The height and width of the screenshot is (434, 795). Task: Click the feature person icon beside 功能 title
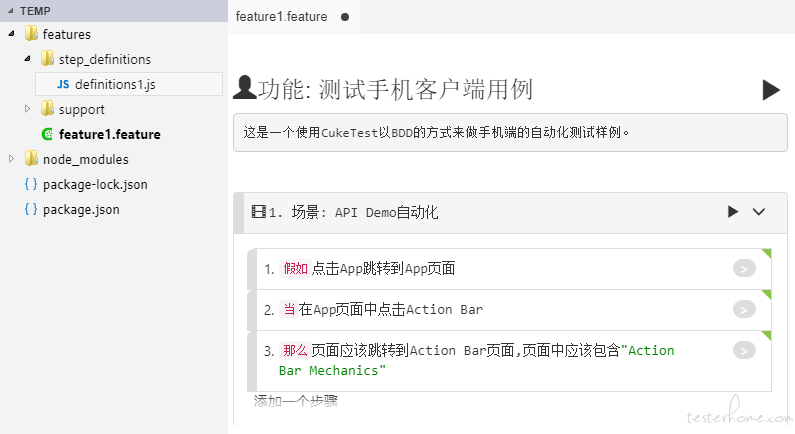(244, 87)
